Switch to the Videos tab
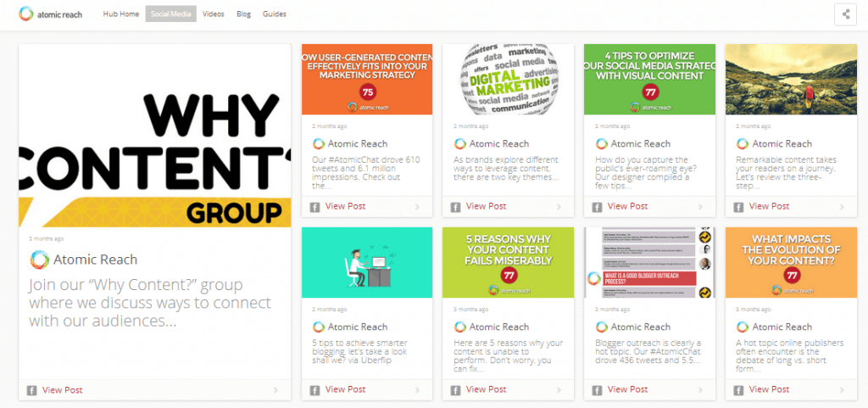Viewport: 868px width, 408px height. [213, 14]
